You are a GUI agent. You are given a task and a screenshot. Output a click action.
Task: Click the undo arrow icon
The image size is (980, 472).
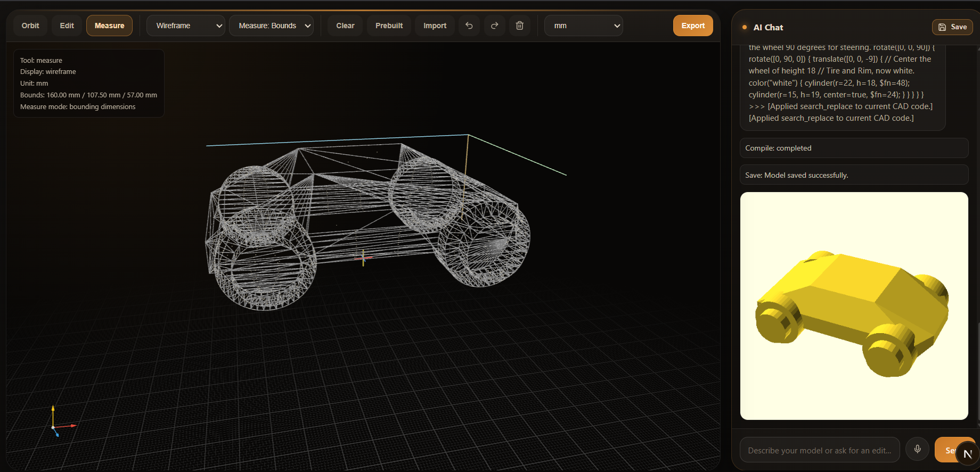click(469, 26)
